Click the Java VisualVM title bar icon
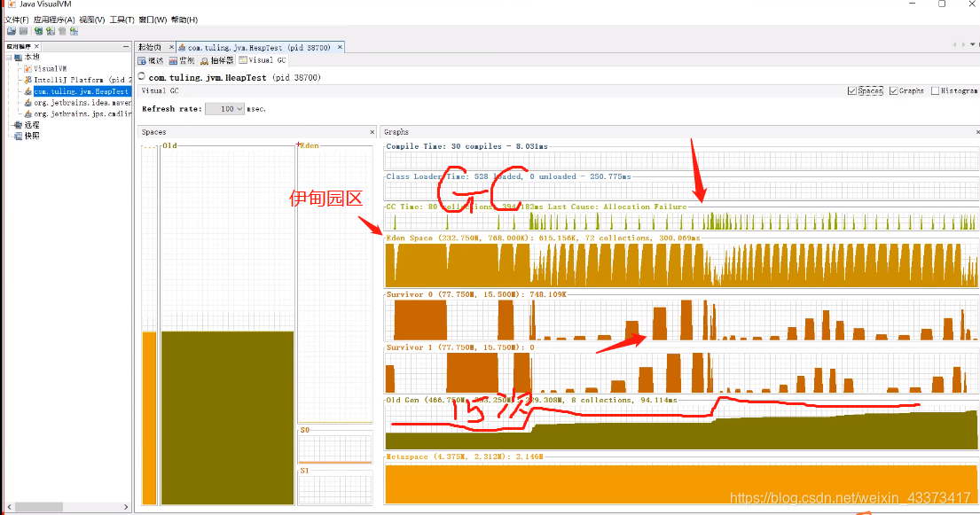The width and height of the screenshot is (980, 515). pos(12,4)
